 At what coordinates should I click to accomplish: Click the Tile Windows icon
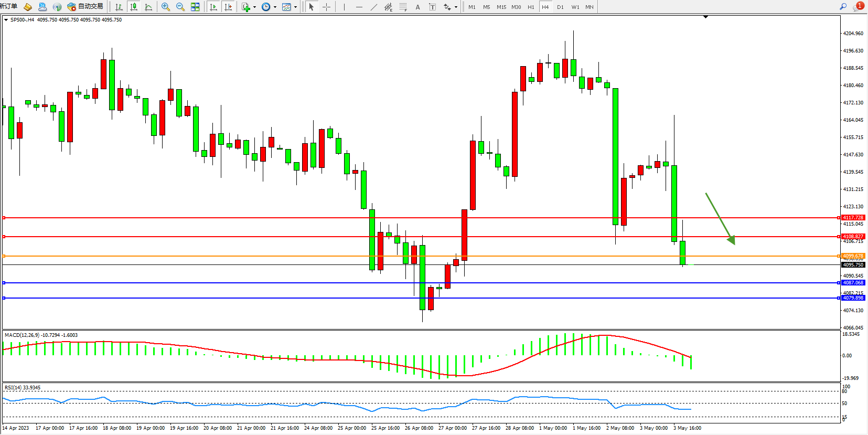(x=195, y=7)
